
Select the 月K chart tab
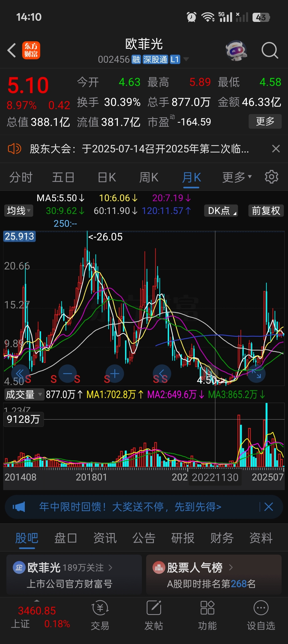191,177
